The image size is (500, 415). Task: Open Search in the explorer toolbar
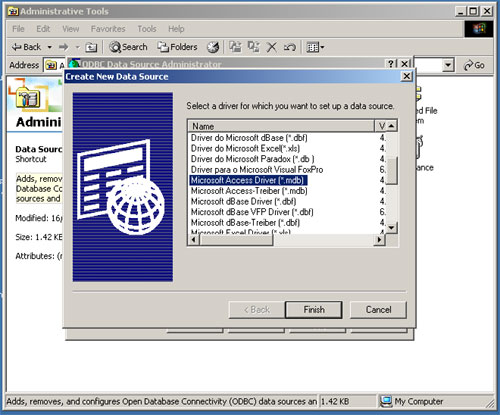click(x=128, y=47)
